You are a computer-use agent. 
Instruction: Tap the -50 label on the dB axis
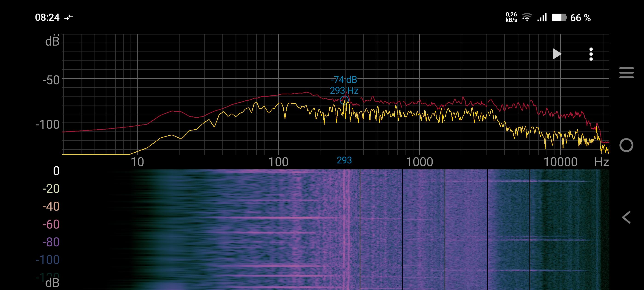point(51,80)
